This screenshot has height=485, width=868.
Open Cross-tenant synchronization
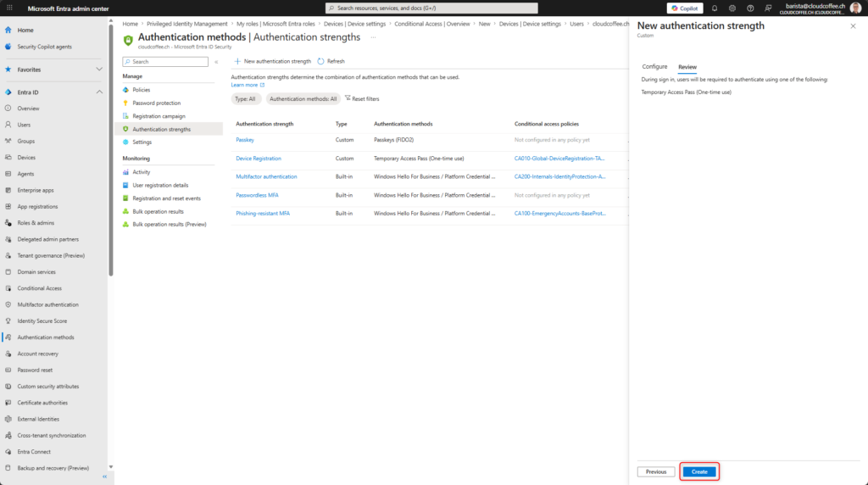click(52, 436)
